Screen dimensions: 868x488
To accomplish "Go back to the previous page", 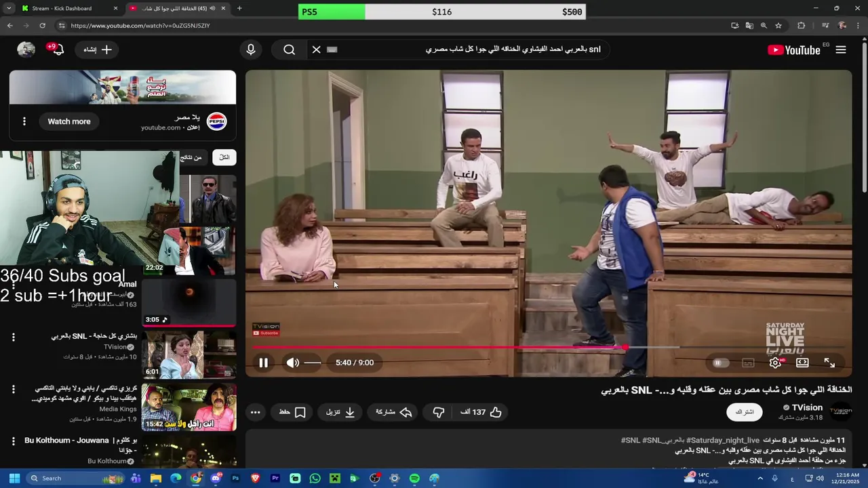I will pos(9,25).
